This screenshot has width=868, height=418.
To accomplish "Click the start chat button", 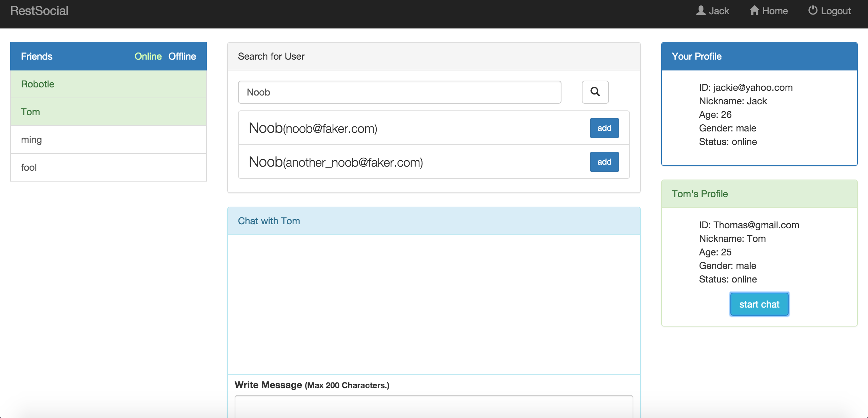I will click(759, 304).
